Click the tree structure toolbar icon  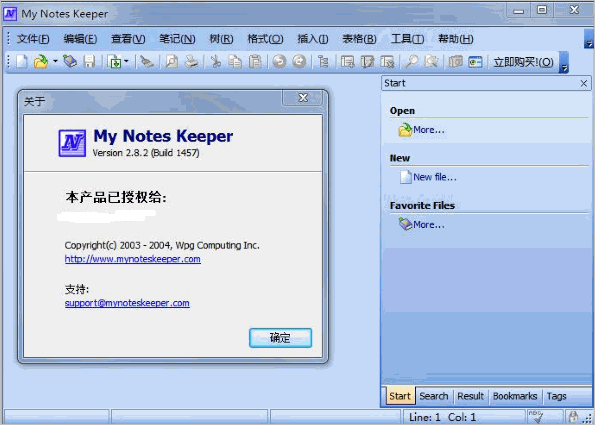tap(323, 61)
